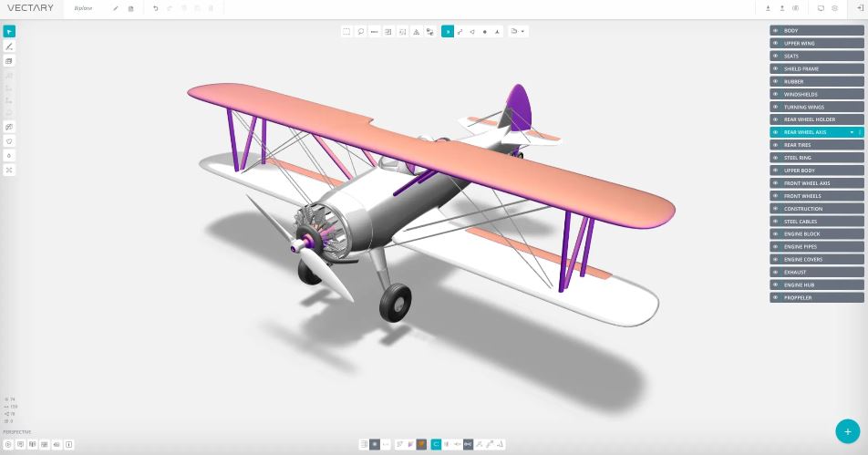The width and height of the screenshot is (868, 455).
Task: Select the UPPER BODY layer
Action: pyautogui.click(x=817, y=171)
